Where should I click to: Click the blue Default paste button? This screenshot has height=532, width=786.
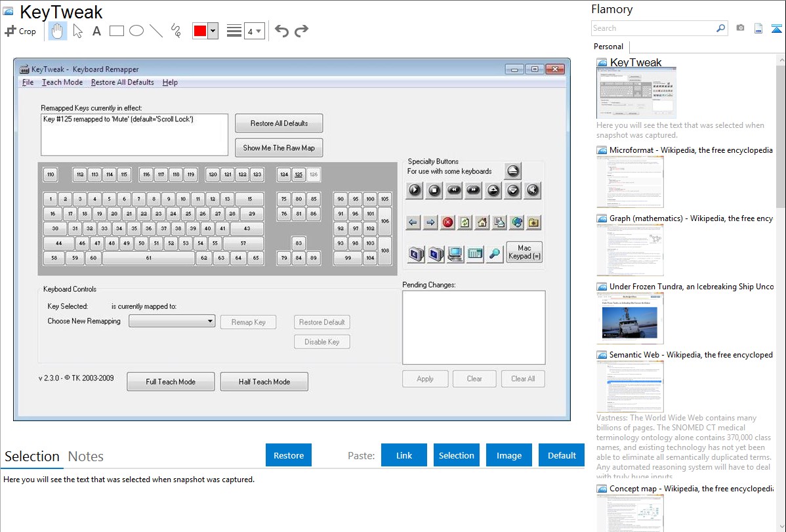562,455
